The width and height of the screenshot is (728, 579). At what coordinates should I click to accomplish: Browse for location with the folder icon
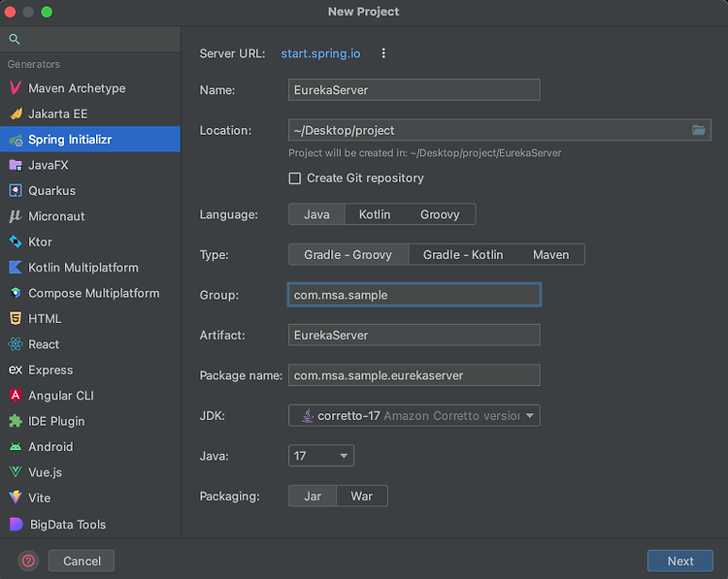point(699,130)
